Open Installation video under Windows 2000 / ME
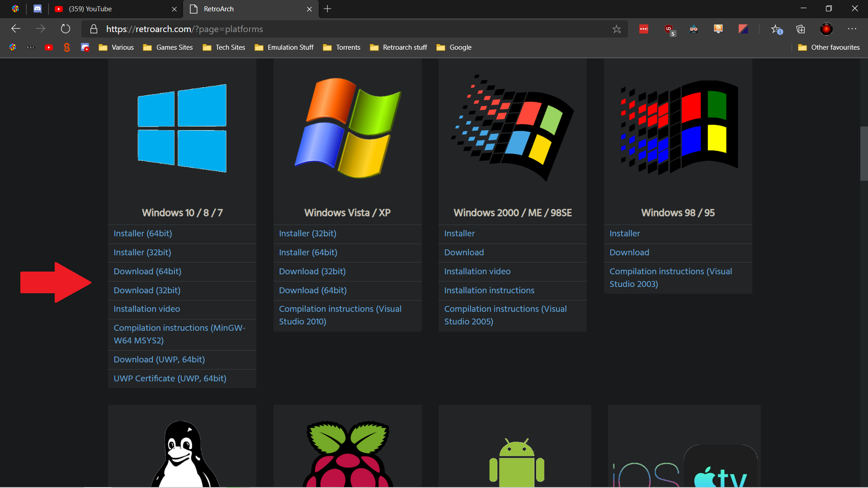This screenshot has width=868, height=488. pos(477,272)
